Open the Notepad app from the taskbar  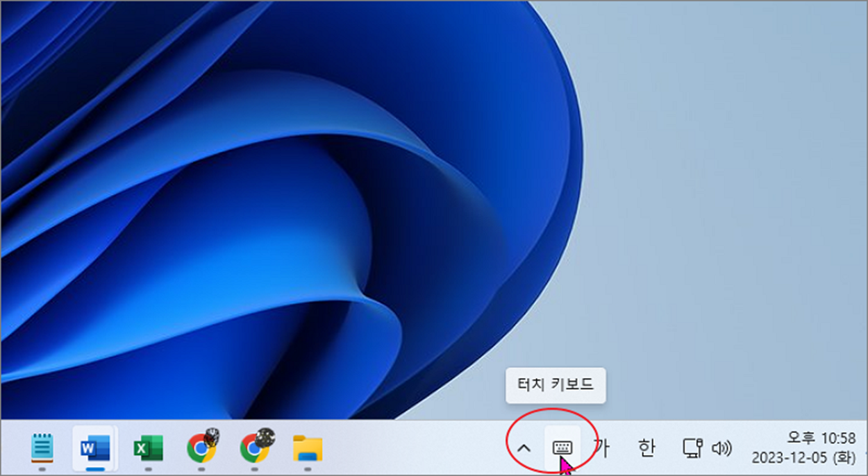pos(42,448)
